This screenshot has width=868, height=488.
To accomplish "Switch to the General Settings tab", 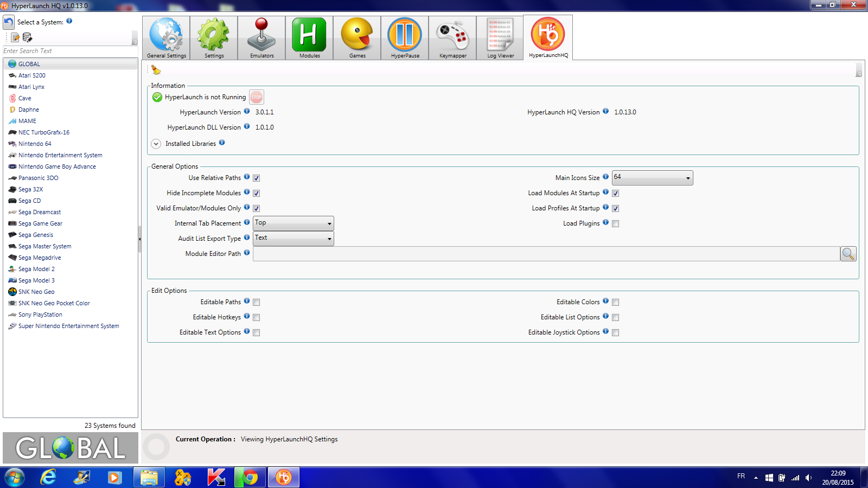I will click(166, 37).
